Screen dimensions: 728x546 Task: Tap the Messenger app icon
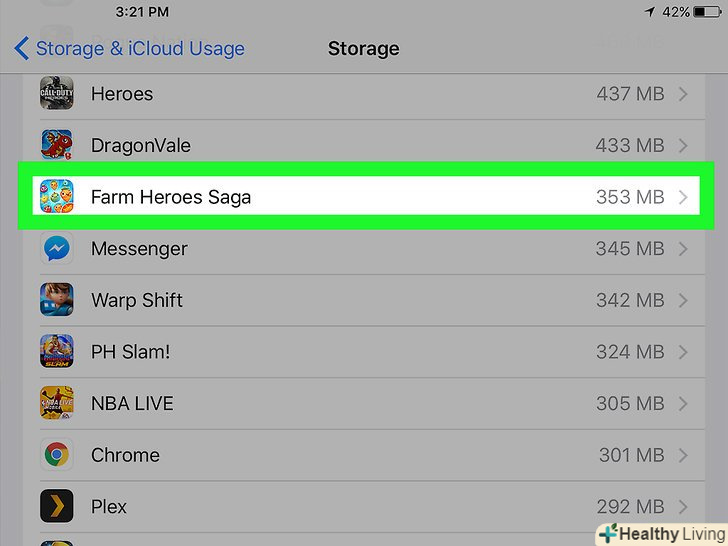pyautogui.click(x=56, y=248)
